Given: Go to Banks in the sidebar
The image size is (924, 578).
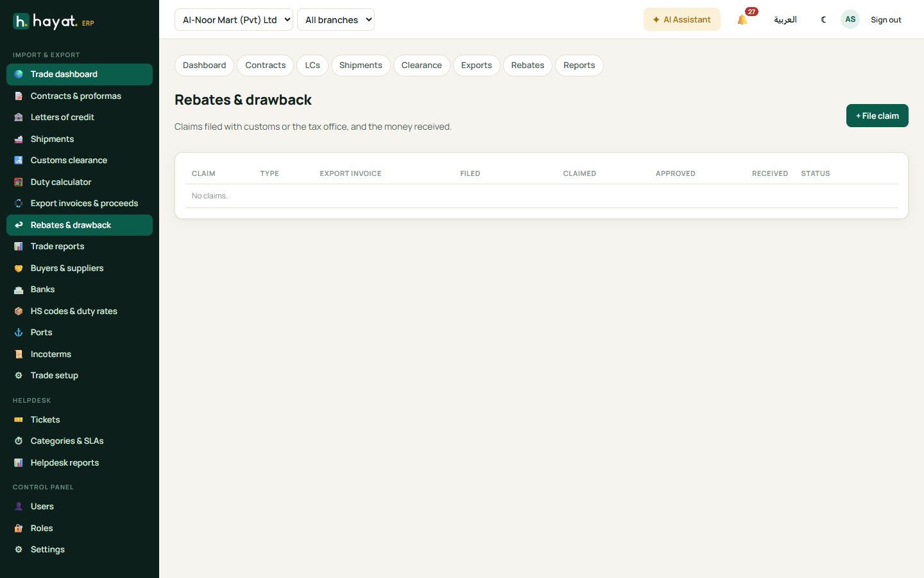Looking at the screenshot, I should (x=80, y=290).
